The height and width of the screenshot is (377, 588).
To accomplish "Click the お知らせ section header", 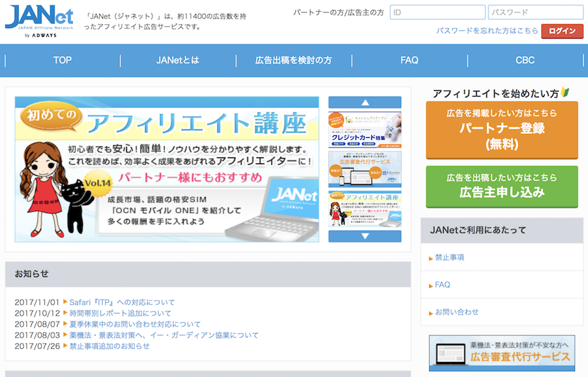I will (208, 274).
